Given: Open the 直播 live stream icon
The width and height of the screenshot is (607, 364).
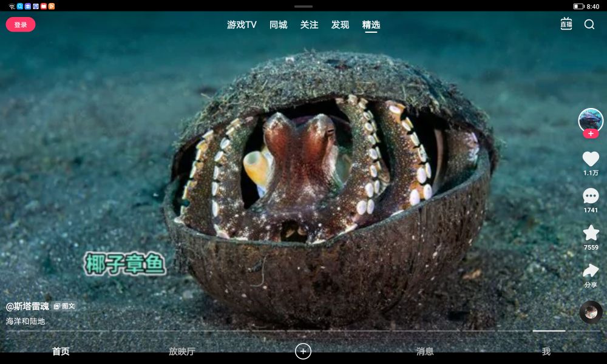Looking at the screenshot, I should pyautogui.click(x=566, y=24).
